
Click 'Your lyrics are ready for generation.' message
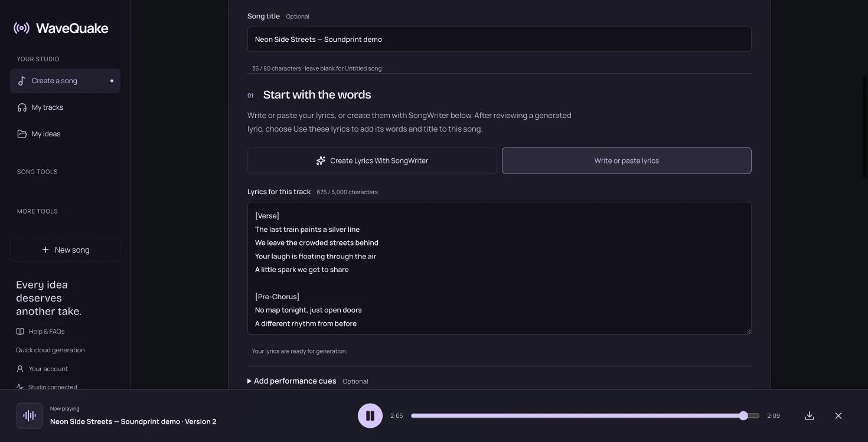pyautogui.click(x=299, y=351)
